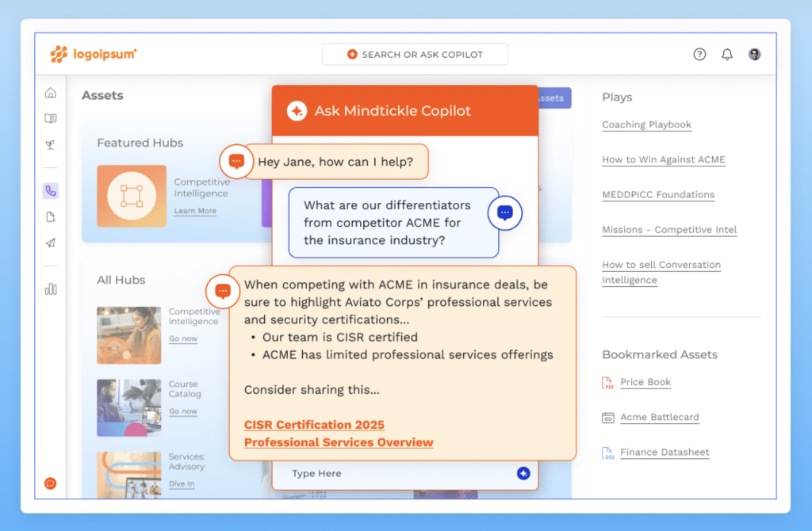Click the paper plane sidebar icon

pos(50,243)
